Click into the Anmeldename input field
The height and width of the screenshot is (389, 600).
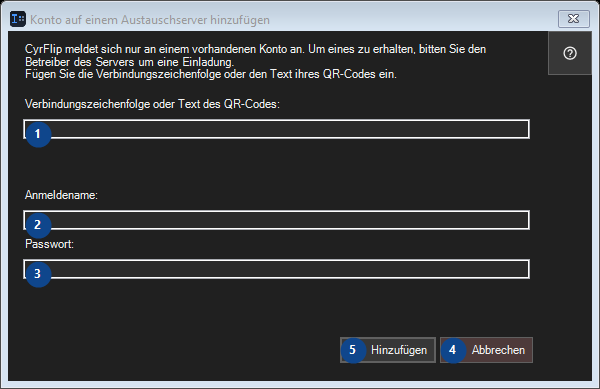click(x=276, y=220)
